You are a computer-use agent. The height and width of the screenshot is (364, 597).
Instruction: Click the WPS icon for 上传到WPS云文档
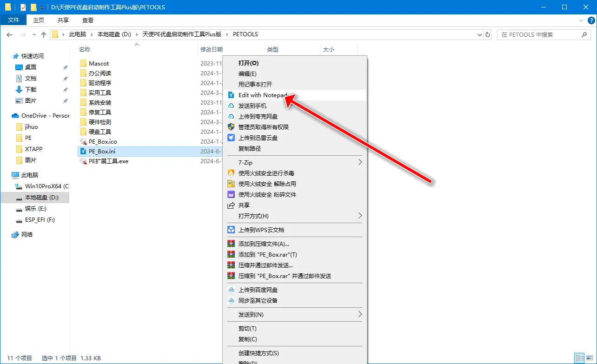click(231, 229)
